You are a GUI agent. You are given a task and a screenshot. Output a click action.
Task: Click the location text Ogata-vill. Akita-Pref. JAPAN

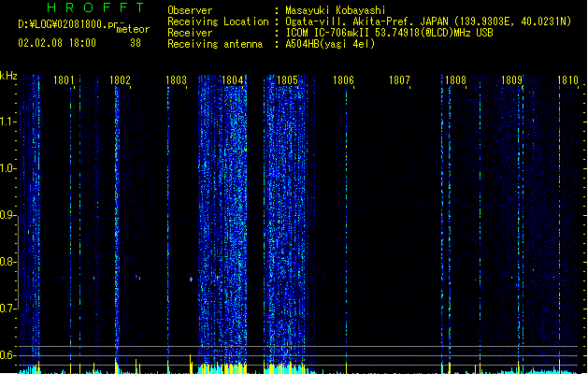point(366,22)
